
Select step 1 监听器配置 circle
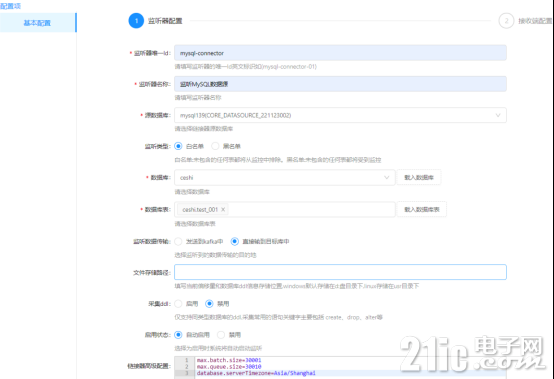[136, 21]
